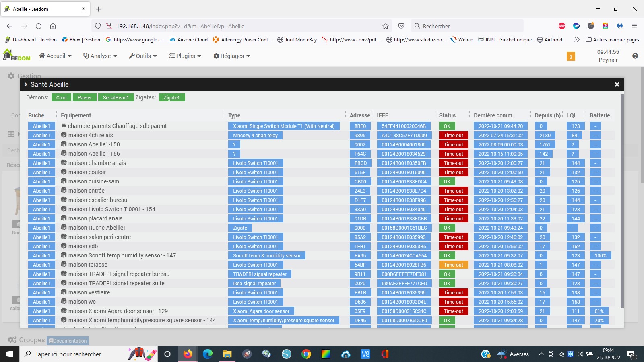This screenshot has height=362, width=644.
Task: Open the help question mark icon
Action: click(635, 56)
